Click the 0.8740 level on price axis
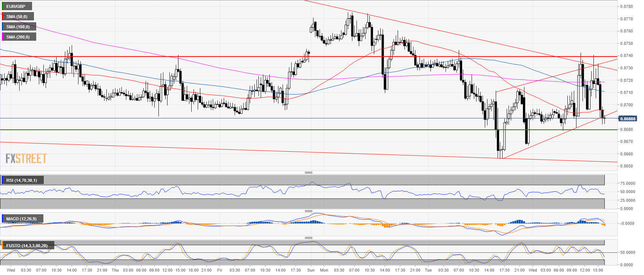Screen dimensions: 644x275 point(627,55)
